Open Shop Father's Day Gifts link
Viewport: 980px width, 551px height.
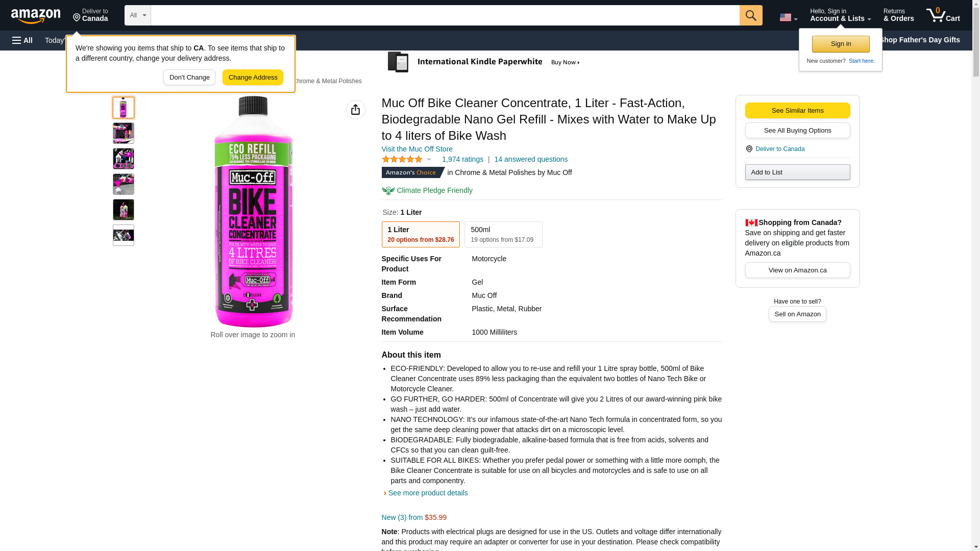pos(919,40)
